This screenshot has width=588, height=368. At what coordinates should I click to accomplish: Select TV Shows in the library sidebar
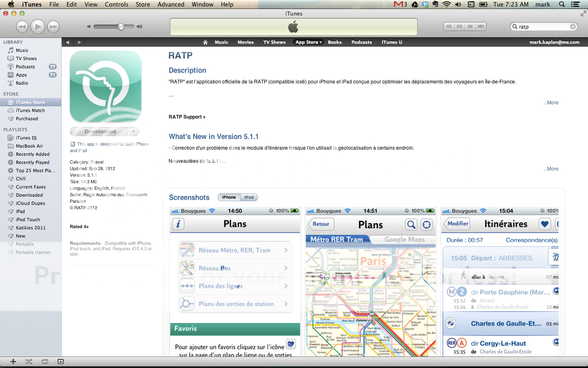[x=31, y=58]
